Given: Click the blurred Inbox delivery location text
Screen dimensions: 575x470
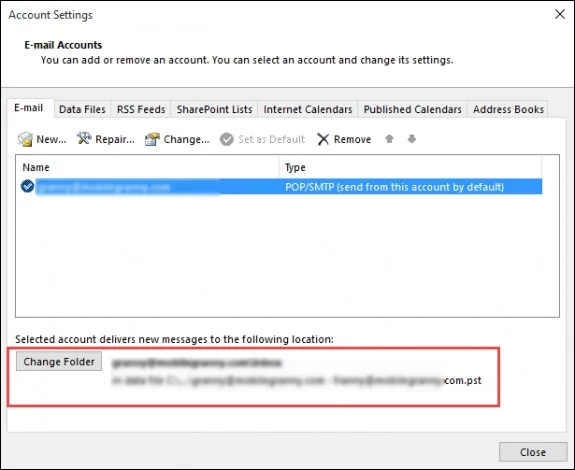Looking at the screenshot, I should [x=197, y=363].
